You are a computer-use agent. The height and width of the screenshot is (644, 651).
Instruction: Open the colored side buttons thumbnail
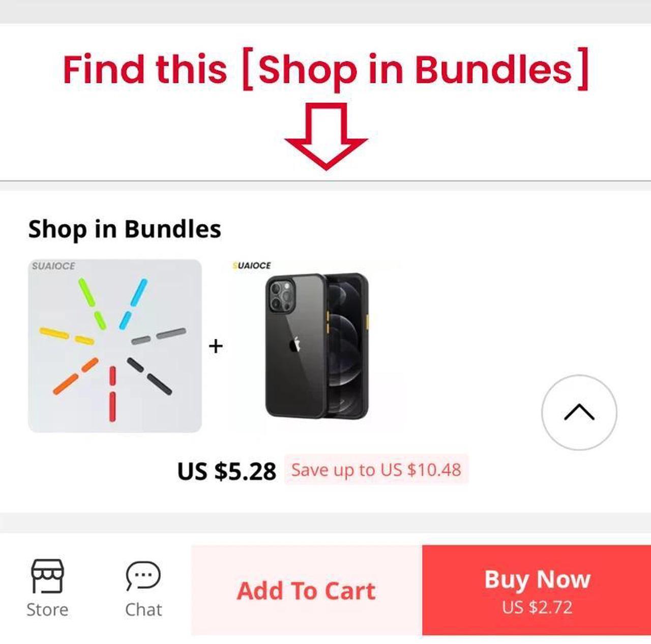pyautogui.click(x=115, y=346)
